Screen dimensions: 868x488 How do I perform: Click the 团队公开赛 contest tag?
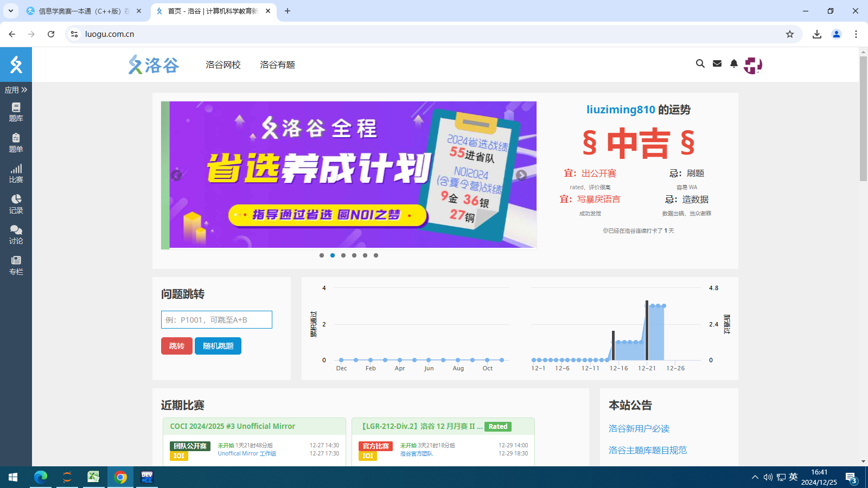[x=190, y=446]
